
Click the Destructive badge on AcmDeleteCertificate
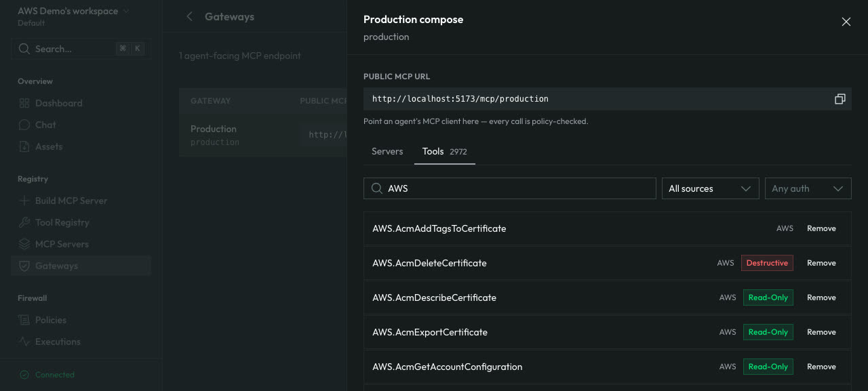click(x=767, y=263)
